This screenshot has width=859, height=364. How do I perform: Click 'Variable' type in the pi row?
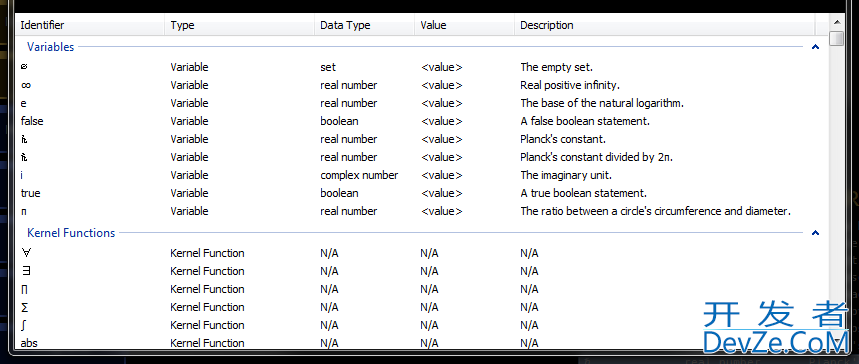point(190,212)
